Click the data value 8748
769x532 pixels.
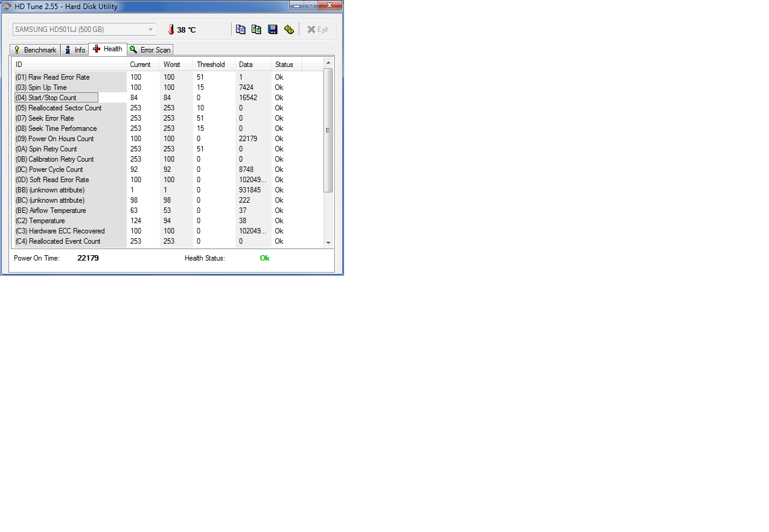point(246,169)
